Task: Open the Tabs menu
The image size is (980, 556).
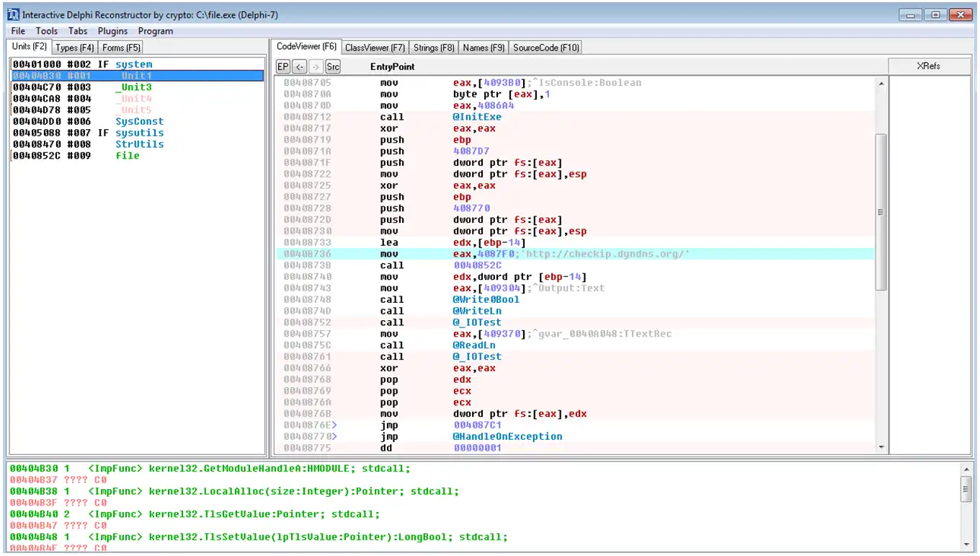Action: 78,31
